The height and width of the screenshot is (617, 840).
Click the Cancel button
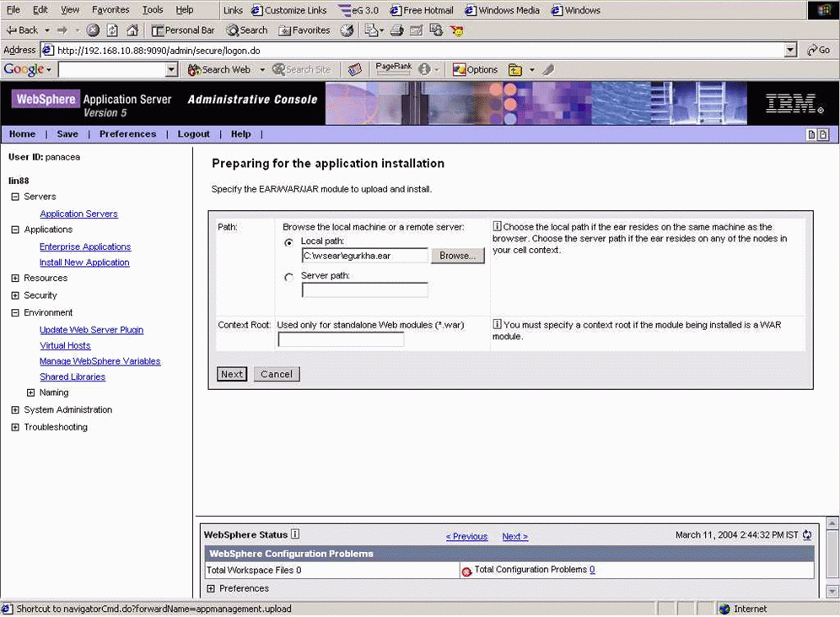277,374
